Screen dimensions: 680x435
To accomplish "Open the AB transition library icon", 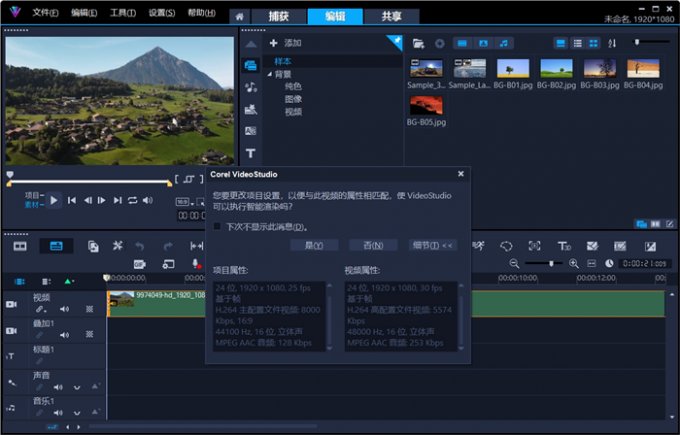I will pos(251,131).
